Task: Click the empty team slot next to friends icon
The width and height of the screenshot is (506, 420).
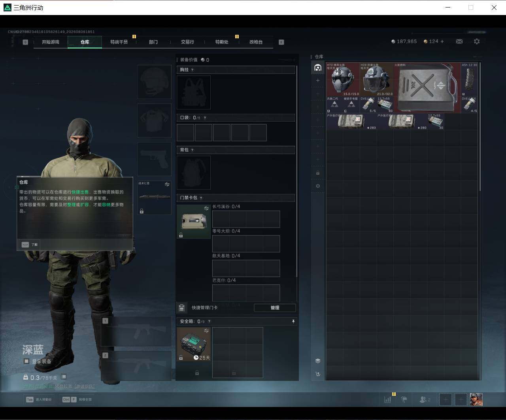Action: click(446, 399)
